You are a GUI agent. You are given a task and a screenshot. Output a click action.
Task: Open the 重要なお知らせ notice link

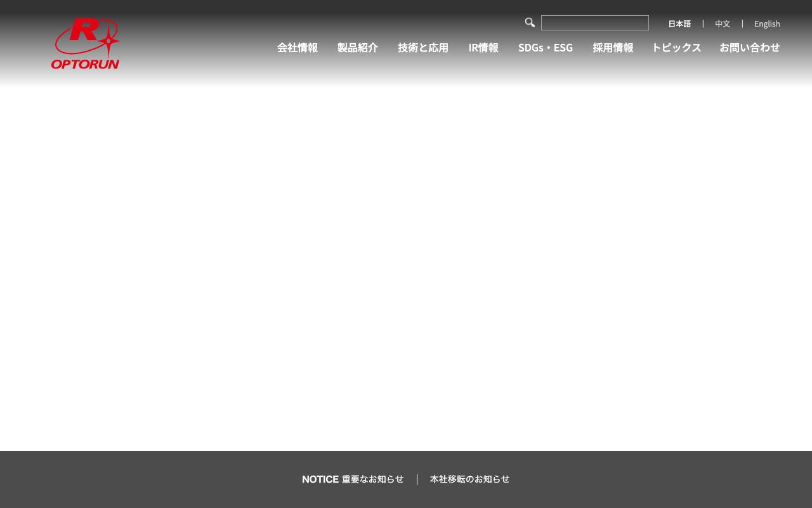pos(372,479)
